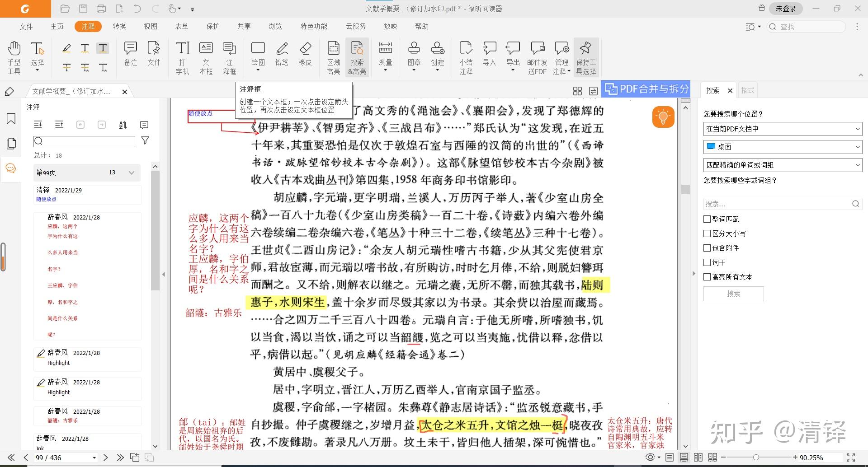Click the Save icon in title bar
Image resolution: width=868 pixels, height=467 pixels.
pos(83,9)
